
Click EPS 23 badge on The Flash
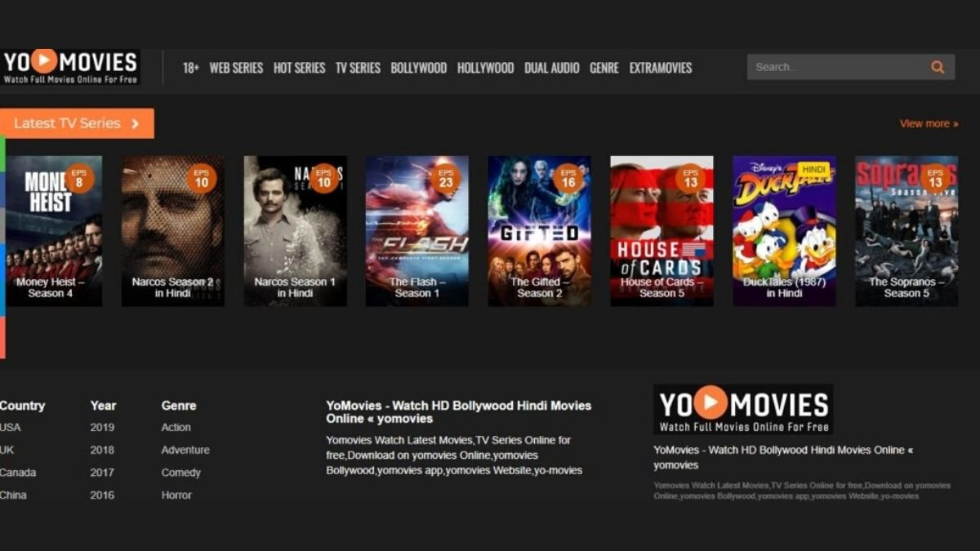[x=446, y=178]
